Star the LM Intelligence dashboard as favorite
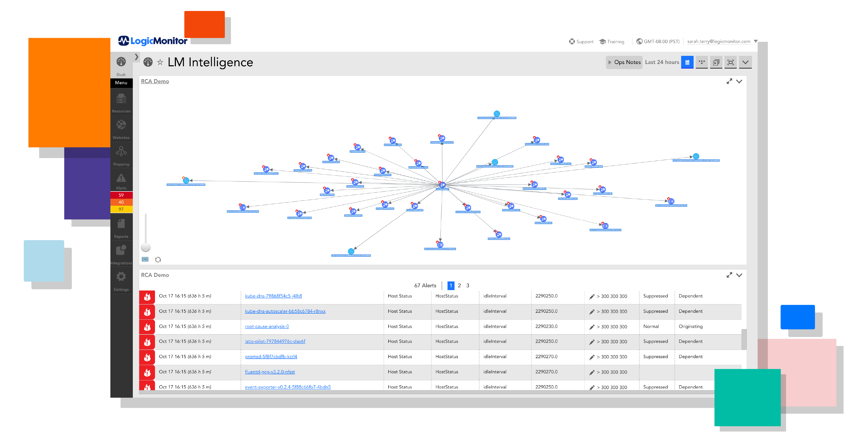Screen dimensions: 868x440 160,62
